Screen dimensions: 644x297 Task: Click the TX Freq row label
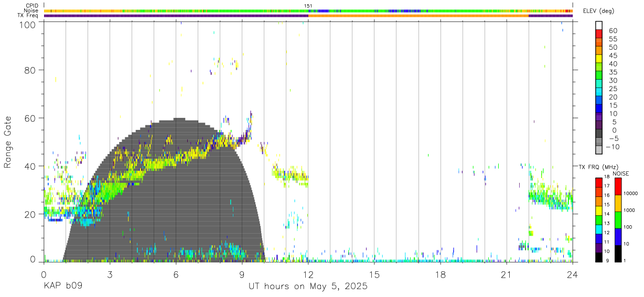point(27,16)
